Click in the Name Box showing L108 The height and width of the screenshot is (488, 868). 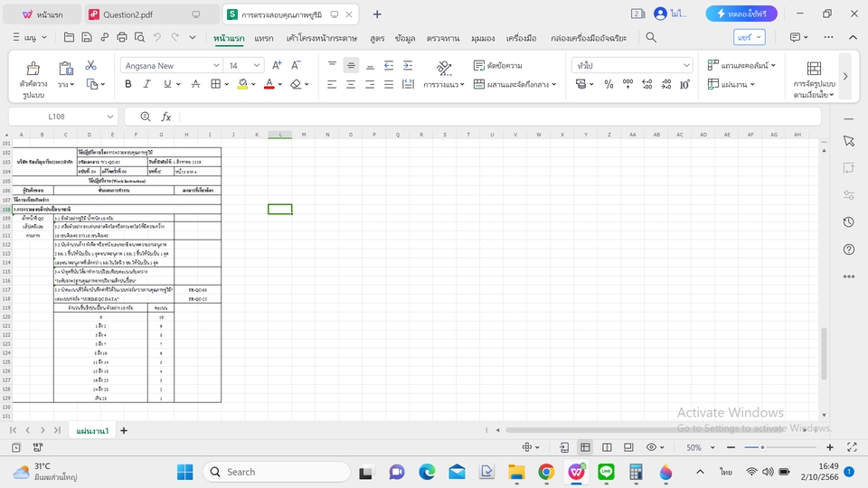point(62,117)
